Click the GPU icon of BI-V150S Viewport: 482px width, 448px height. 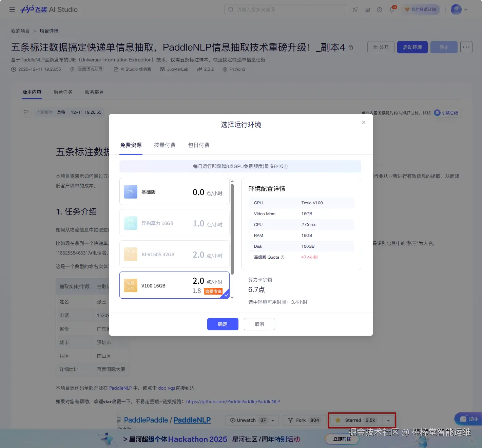coord(131,254)
